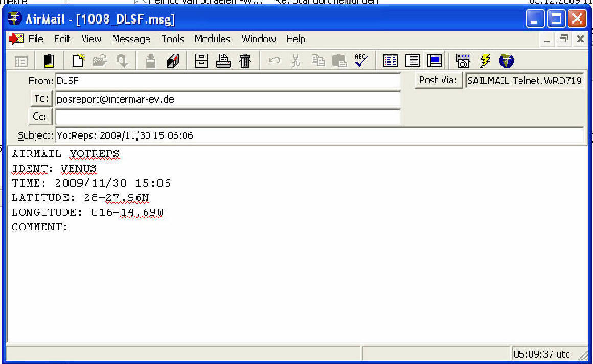
Task: Click the grayed reply arrow icon
Action: click(x=122, y=60)
